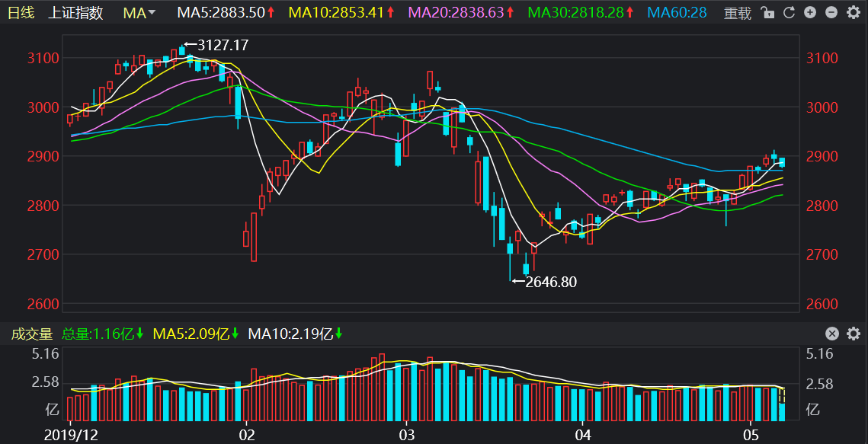Refresh the chart with the circular arrow
Viewport: 868px width, 444px height.
coord(789,13)
